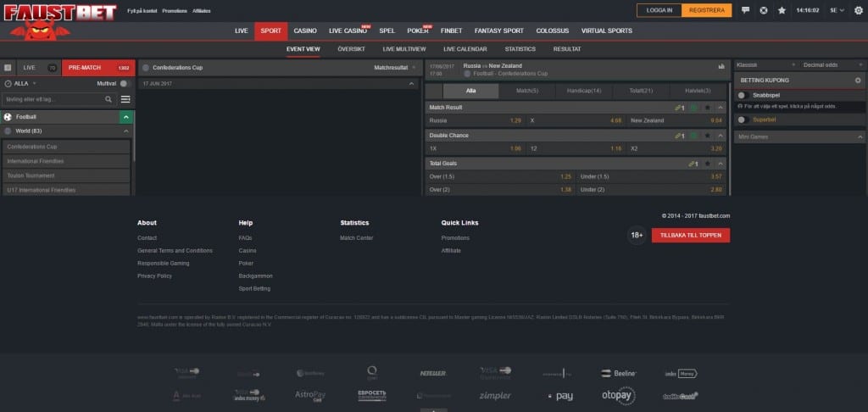Image resolution: width=868 pixels, height=412 pixels.
Task: Click the betting kupong settings gear icon
Action: pos(858,81)
